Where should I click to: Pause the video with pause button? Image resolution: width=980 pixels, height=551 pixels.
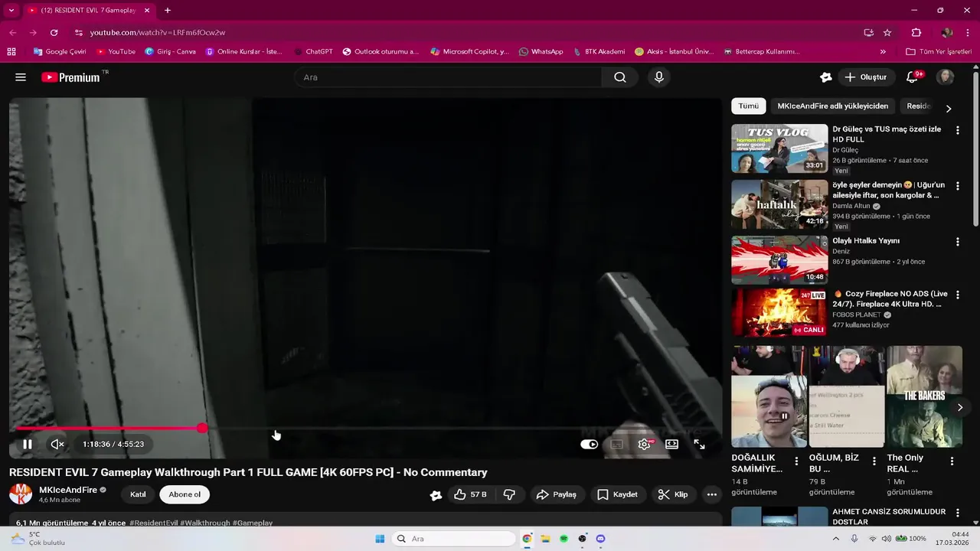point(27,444)
